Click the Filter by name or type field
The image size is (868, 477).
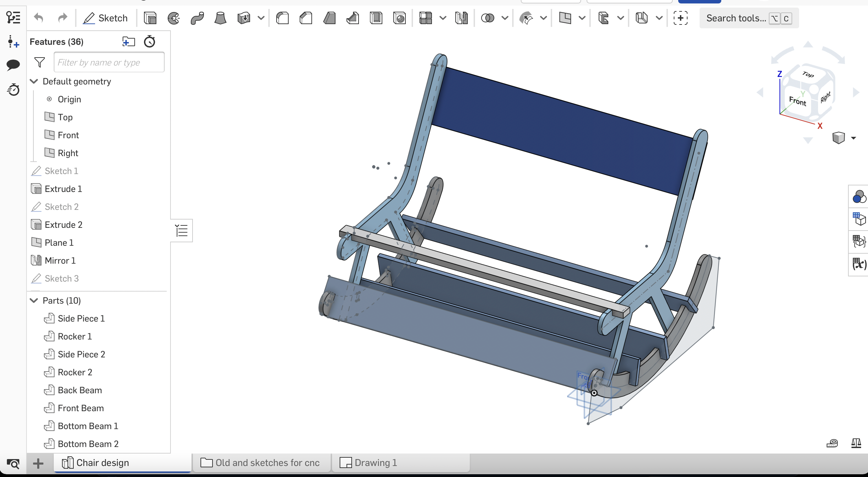click(109, 62)
